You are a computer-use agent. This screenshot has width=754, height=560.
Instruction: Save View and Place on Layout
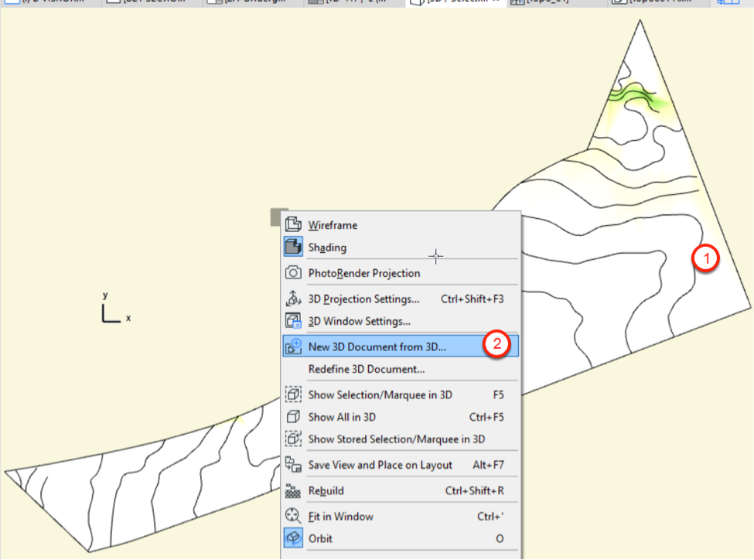401,465
